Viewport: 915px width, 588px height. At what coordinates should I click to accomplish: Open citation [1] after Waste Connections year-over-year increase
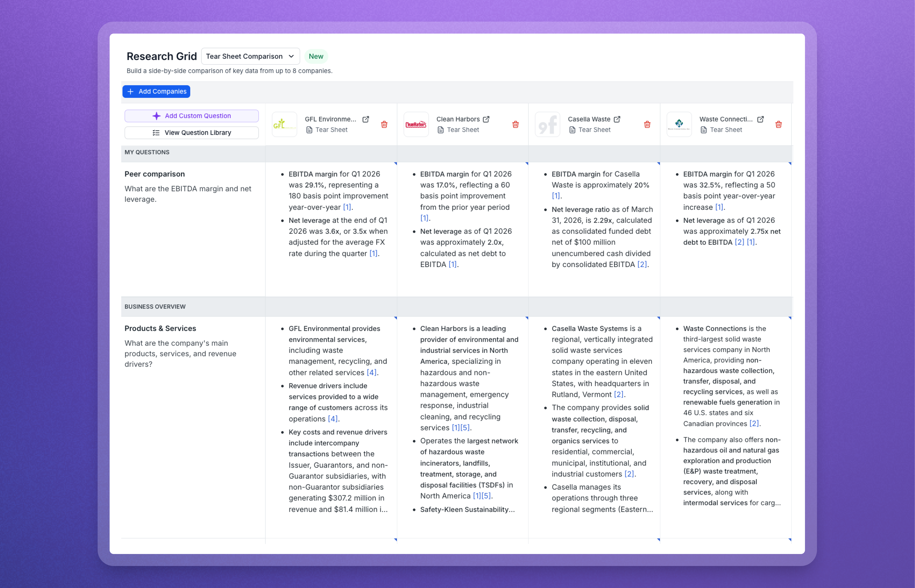click(719, 207)
